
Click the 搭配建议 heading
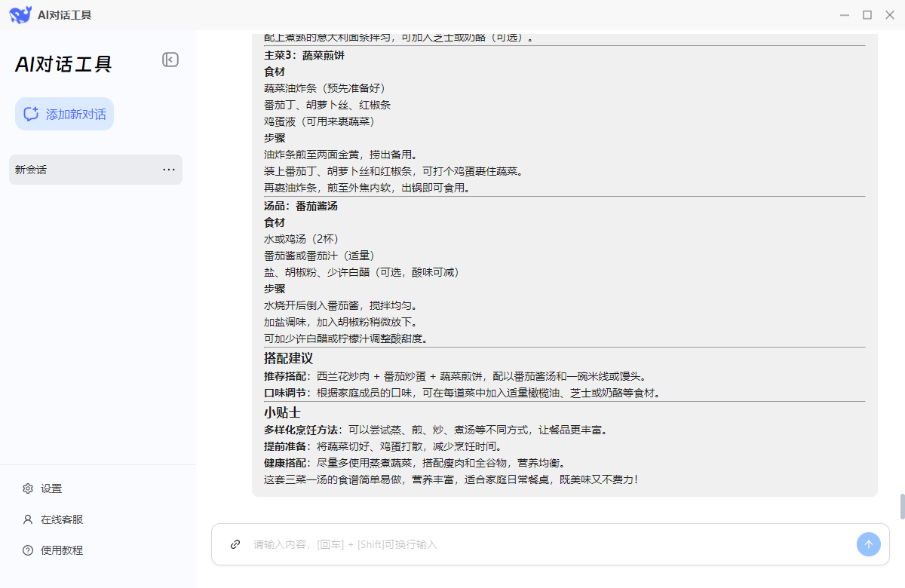coord(288,358)
